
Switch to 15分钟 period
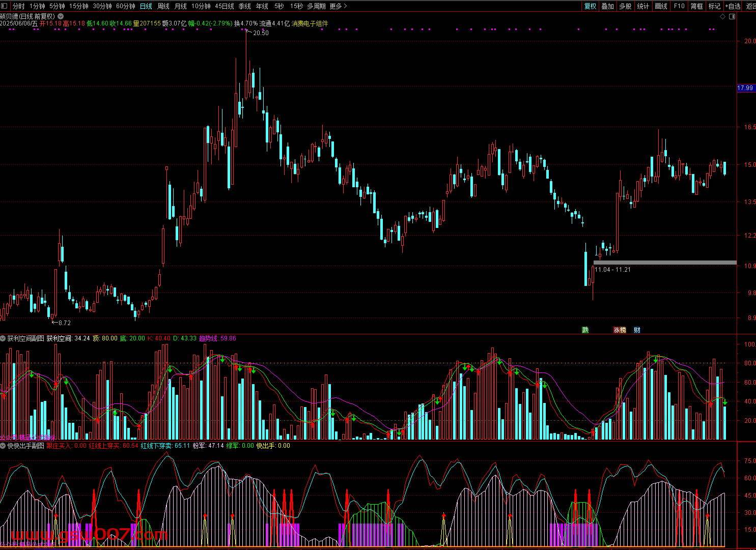point(79,6)
